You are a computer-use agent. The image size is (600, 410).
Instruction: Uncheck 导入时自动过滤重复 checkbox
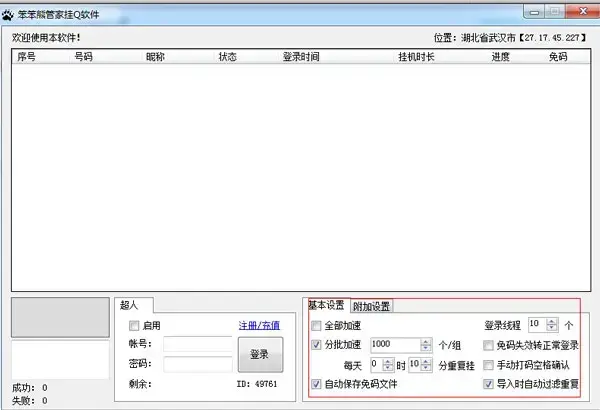[x=488, y=384]
